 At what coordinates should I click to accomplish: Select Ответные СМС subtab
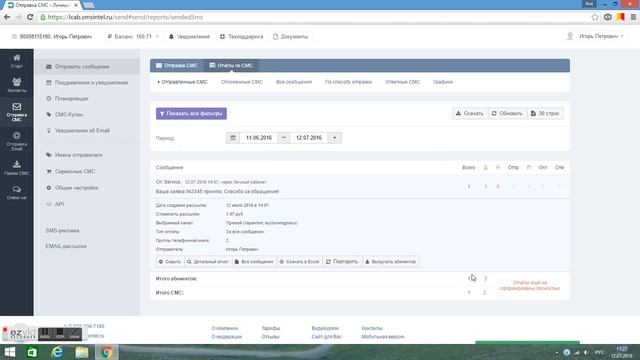402,82
